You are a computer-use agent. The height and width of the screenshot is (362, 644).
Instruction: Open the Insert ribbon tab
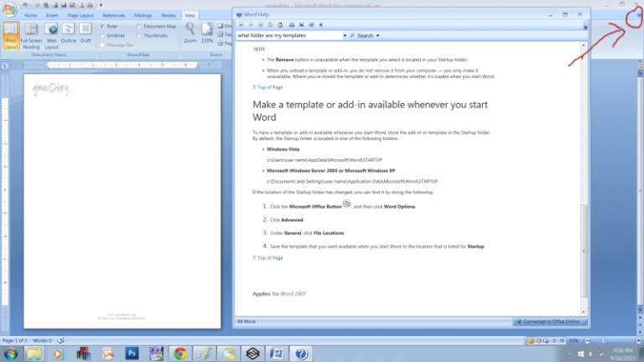coord(52,15)
